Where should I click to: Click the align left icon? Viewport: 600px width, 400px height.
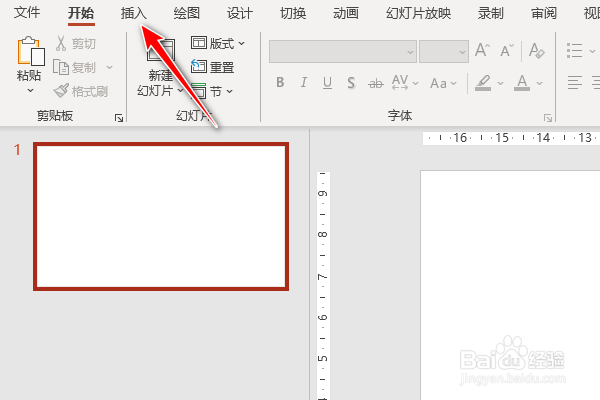pyautogui.click(x=574, y=83)
